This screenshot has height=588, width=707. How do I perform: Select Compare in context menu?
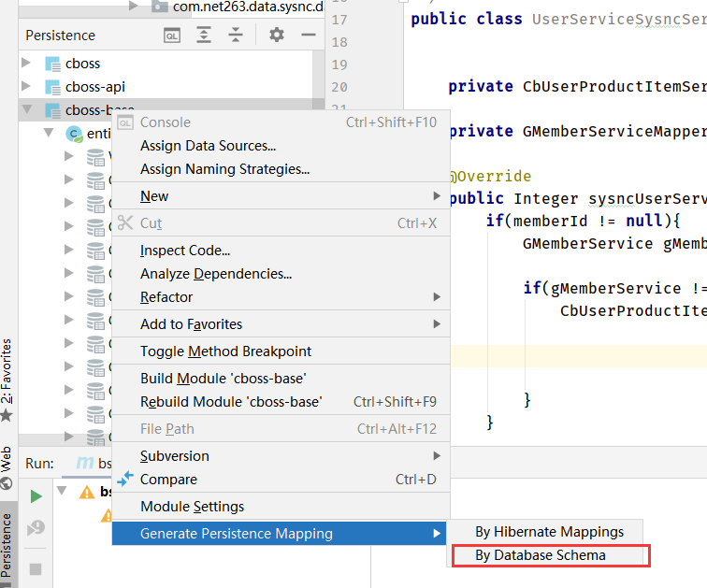(x=281, y=480)
